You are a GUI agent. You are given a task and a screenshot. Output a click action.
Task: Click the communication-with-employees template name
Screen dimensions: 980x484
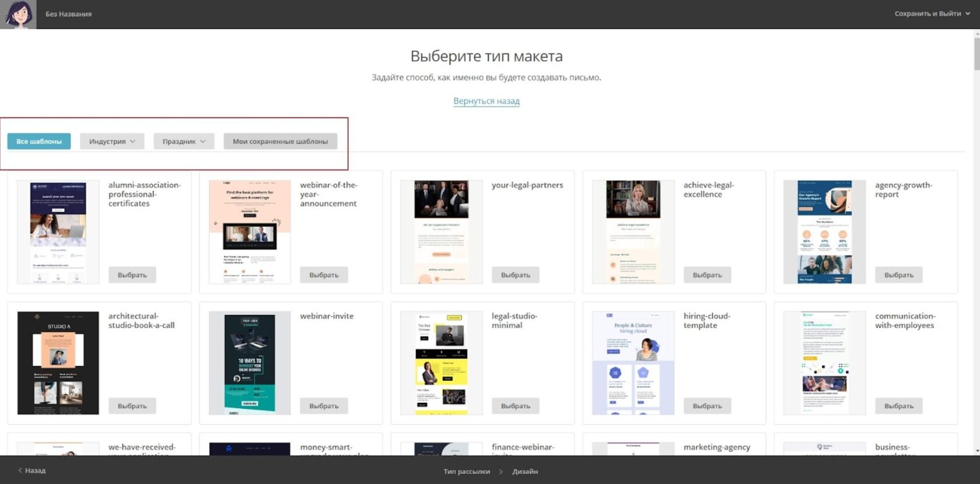pos(905,321)
